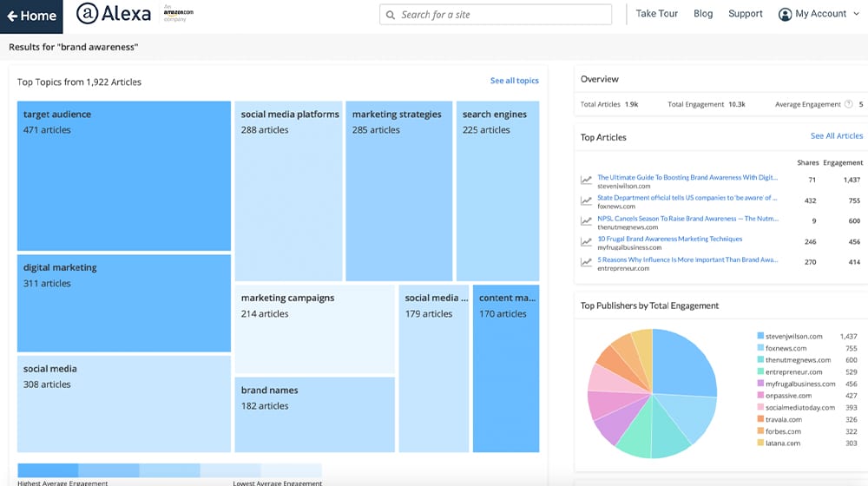Click the Engagement column header

[x=843, y=163]
